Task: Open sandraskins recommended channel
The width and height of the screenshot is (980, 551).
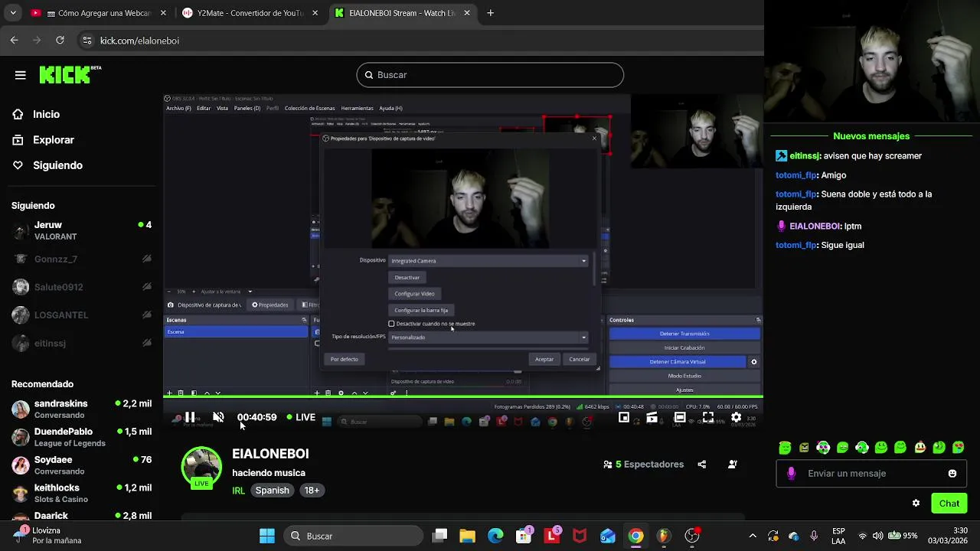Action: pyautogui.click(x=81, y=409)
